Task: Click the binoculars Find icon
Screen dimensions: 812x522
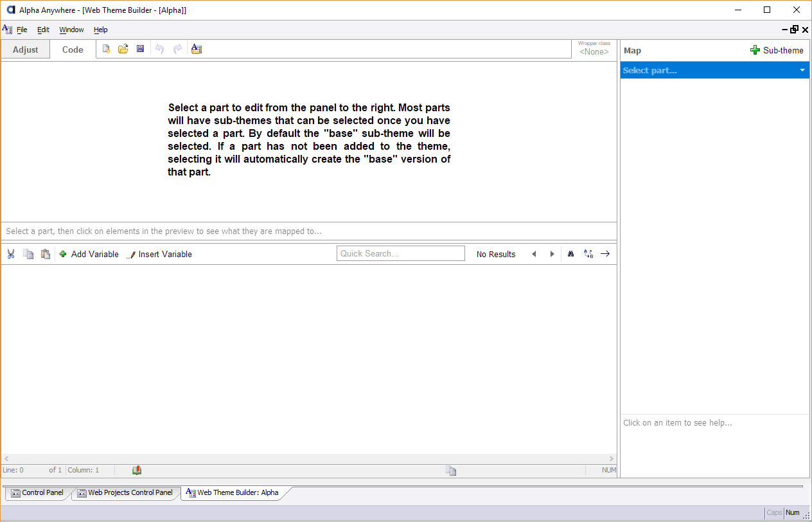Action: (570, 254)
